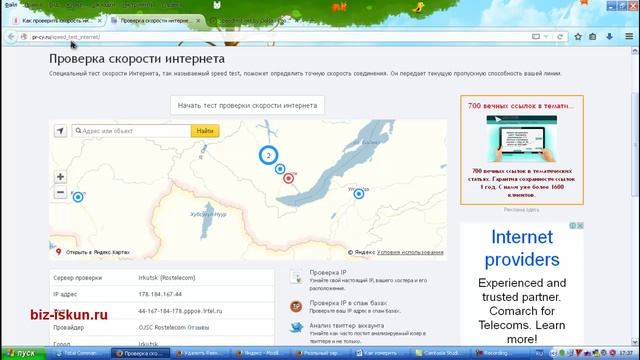Click the Проверка IP document icon
640x360 pixels.
296,277
